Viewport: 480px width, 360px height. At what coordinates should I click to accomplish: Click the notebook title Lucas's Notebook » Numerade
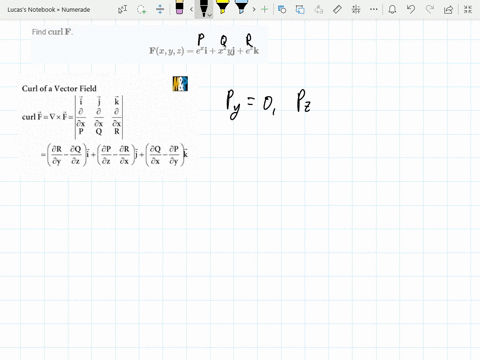click(x=49, y=10)
